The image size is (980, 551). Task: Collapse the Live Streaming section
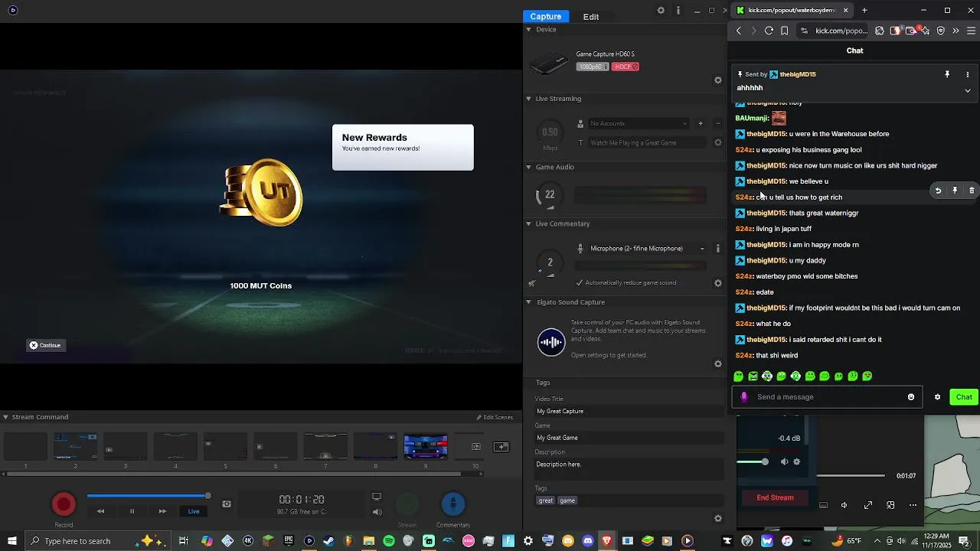[528, 99]
